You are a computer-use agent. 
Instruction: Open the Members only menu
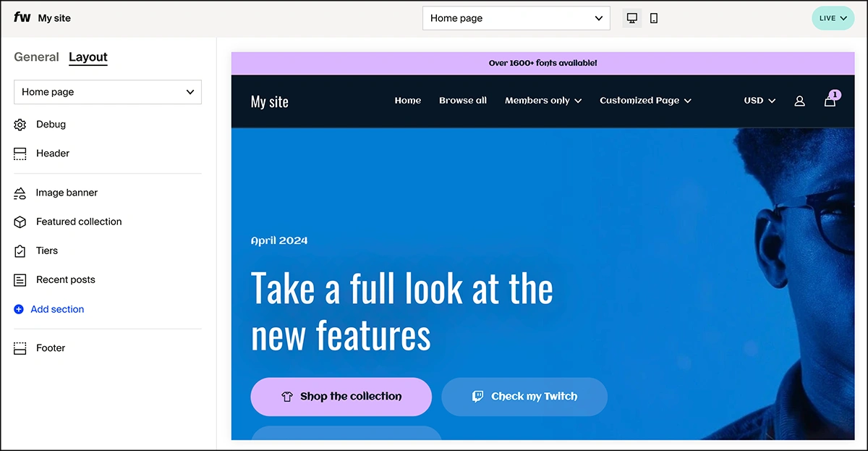(x=543, y=101)
